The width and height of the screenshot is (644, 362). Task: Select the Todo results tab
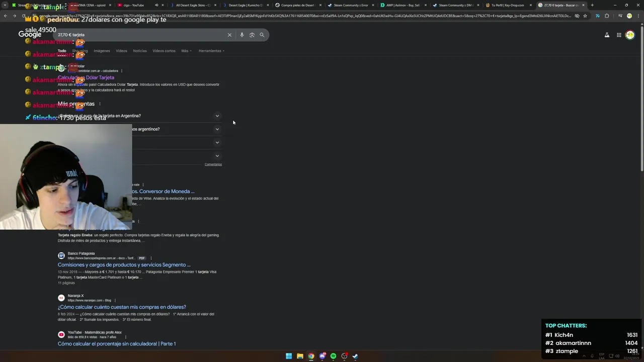62,51
